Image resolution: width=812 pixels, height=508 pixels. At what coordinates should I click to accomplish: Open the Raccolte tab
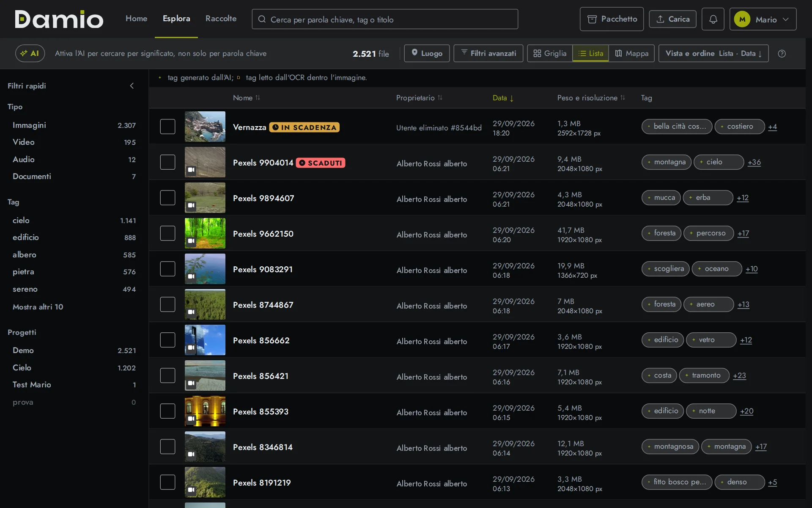tap(221, 19)
